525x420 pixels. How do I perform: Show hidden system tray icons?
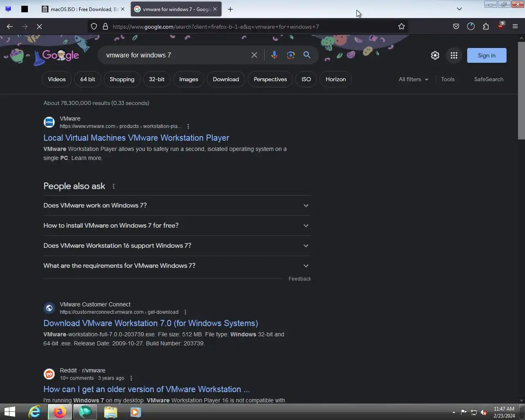tap(454, 412)
